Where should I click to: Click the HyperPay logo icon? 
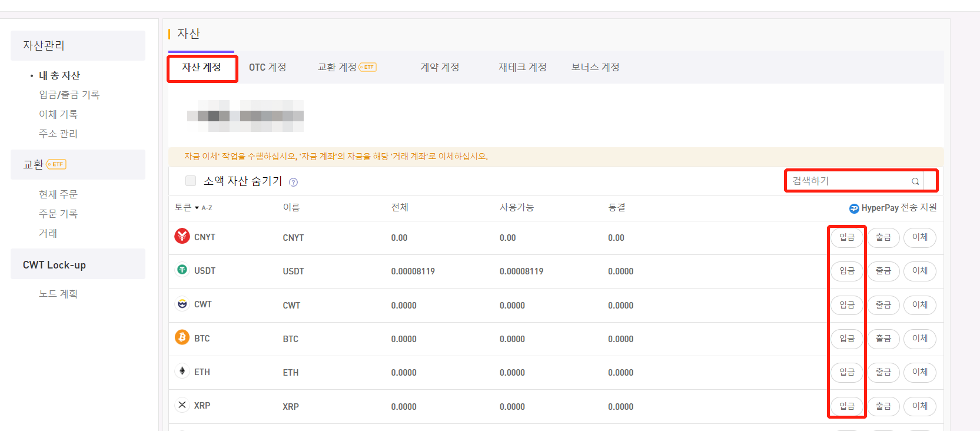point(854,208)
